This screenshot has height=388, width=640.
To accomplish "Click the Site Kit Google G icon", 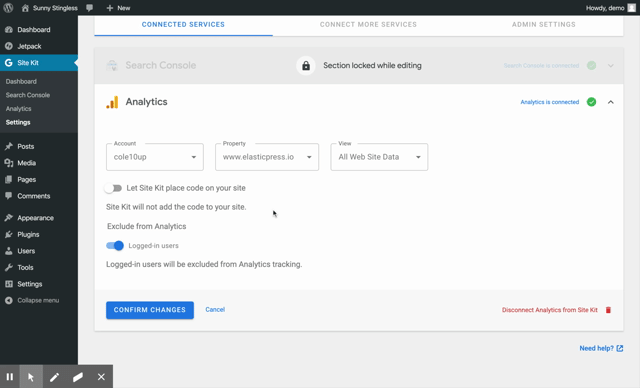I will 9,63.
